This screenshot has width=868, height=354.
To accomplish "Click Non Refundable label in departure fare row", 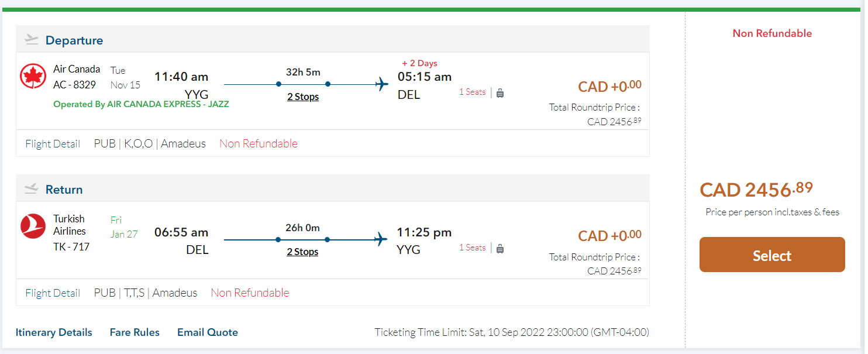I will click(259, 144).
